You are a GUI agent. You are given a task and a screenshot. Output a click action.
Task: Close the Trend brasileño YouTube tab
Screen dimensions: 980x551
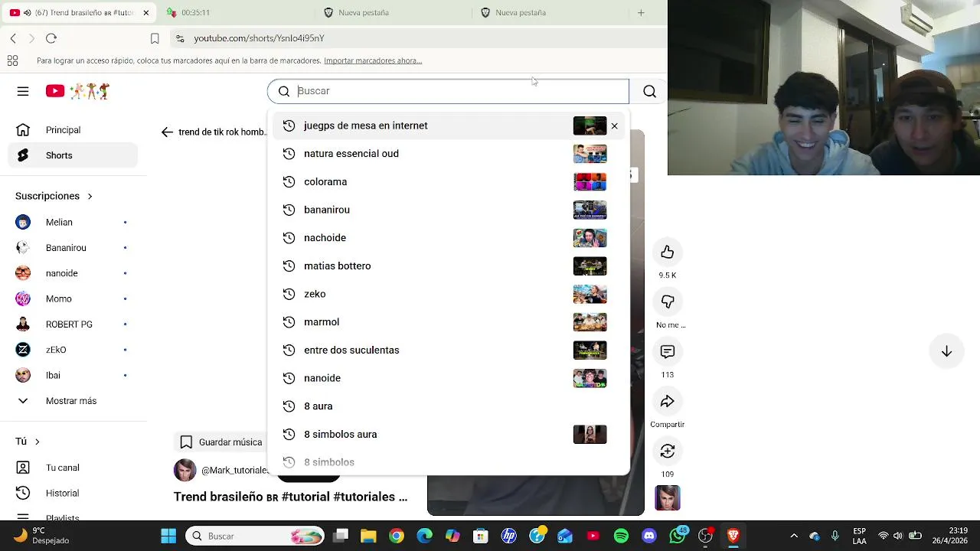point(145,12)
